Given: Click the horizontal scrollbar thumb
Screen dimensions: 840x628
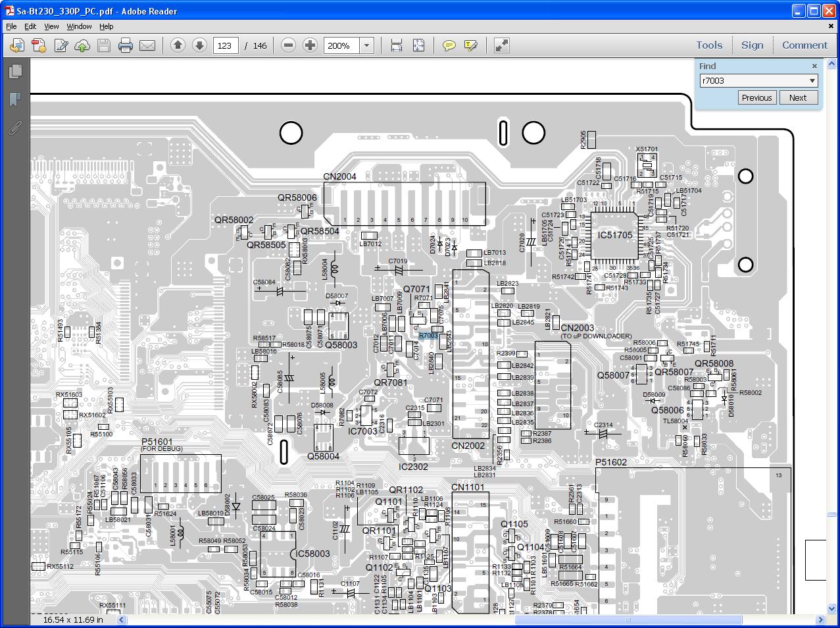Looking at the screenshot, I should tap(628, 619).
